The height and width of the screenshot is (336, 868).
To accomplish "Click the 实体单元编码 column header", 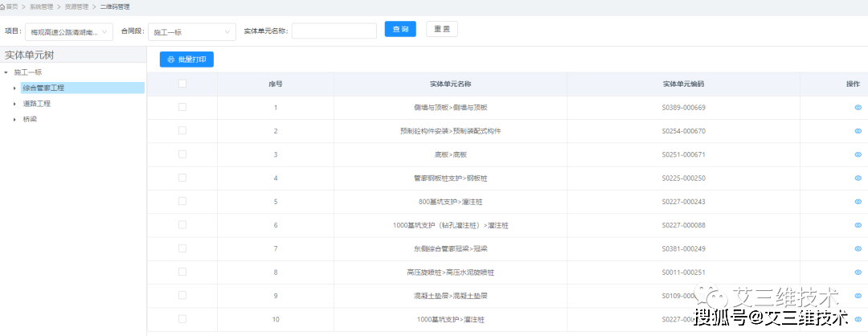I will (684, 84).
